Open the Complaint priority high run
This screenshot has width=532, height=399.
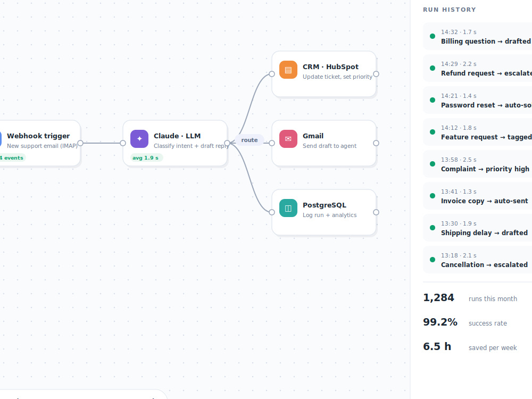[477, 164]
